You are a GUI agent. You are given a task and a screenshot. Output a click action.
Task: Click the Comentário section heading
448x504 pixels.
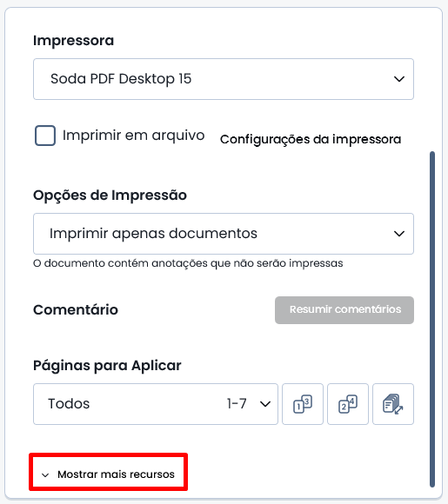76,310
